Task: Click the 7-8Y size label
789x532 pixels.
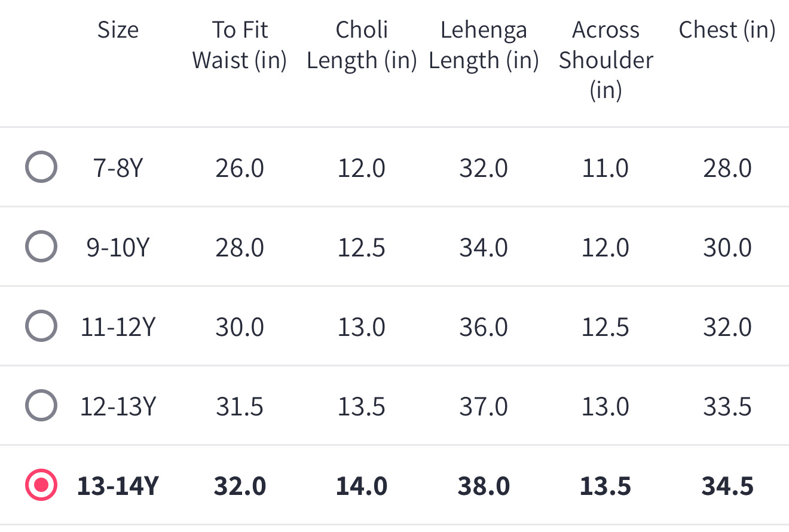Action: click(x=118, y=168)
